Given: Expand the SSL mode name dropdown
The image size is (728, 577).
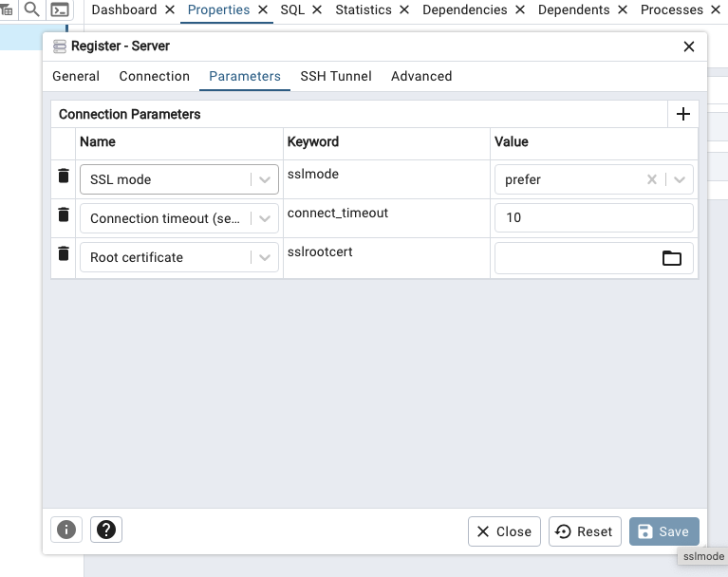Looking at the screenshot, I should point(263,179).
